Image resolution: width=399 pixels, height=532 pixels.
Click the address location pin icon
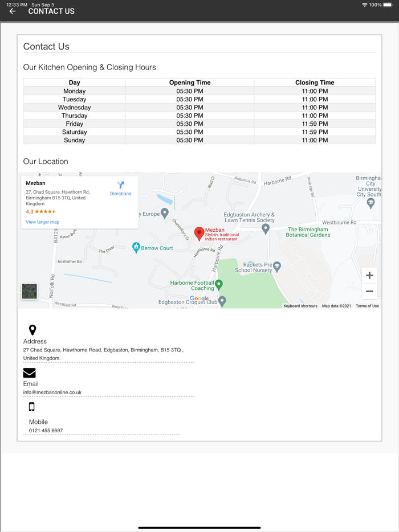coord(32,330)
